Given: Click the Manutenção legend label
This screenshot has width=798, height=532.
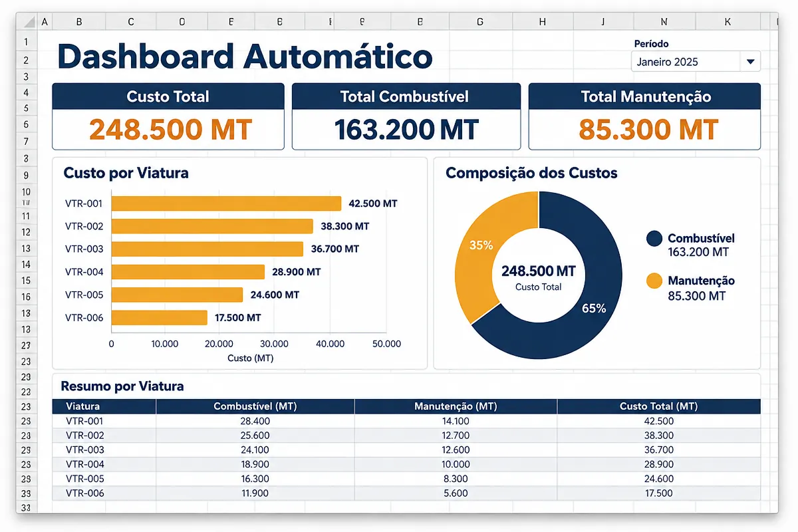Looking at the screenshot, I should pyautogui.click(x=701, y=281).
